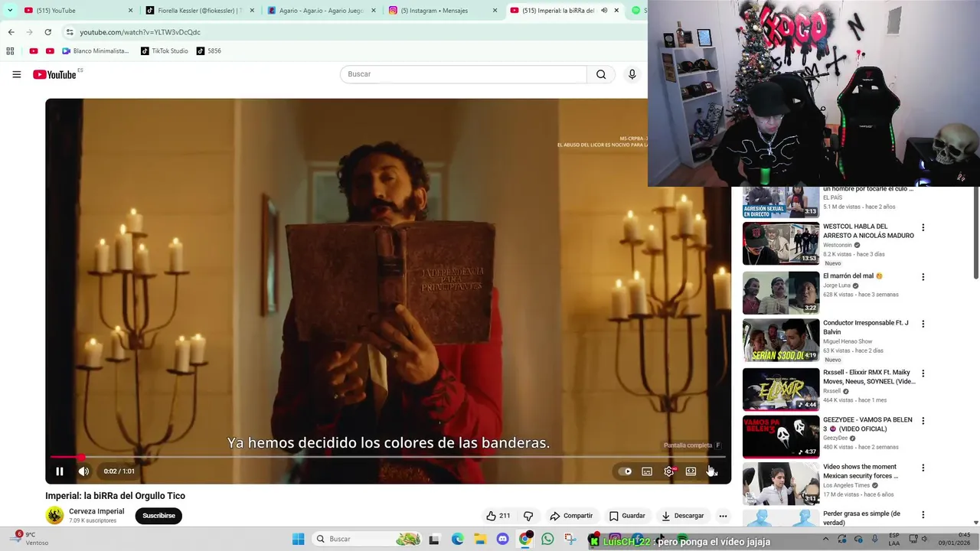Viewport: 980px width, 551px height.
Task: Open options for Perder grasa es simple
Action: (923, 515)
